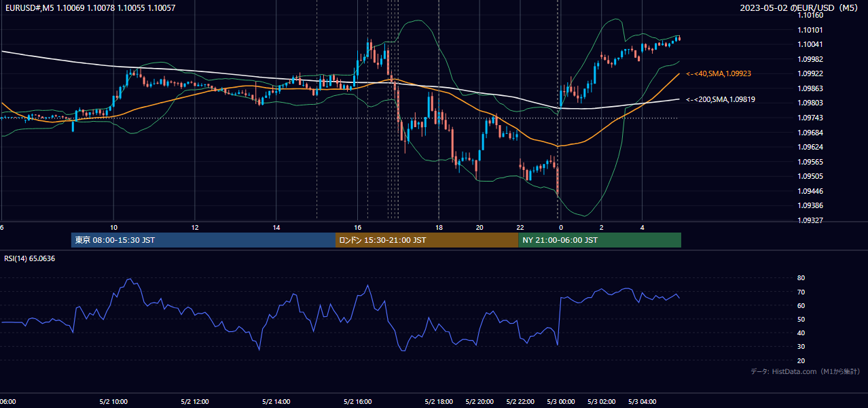Click price axis value 1.09386
868x408 pixels.
[810, 205]
